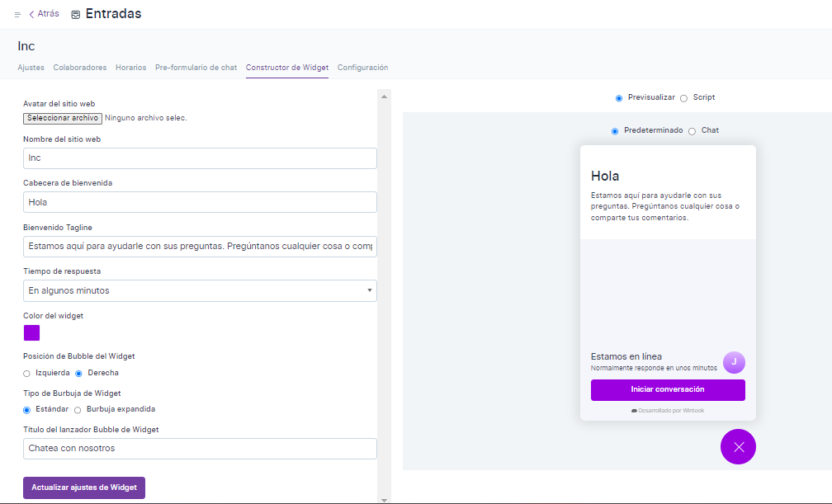Open the Colaboradores tab
This screenshot has width=832, height=504.
[x=80, y=68]
